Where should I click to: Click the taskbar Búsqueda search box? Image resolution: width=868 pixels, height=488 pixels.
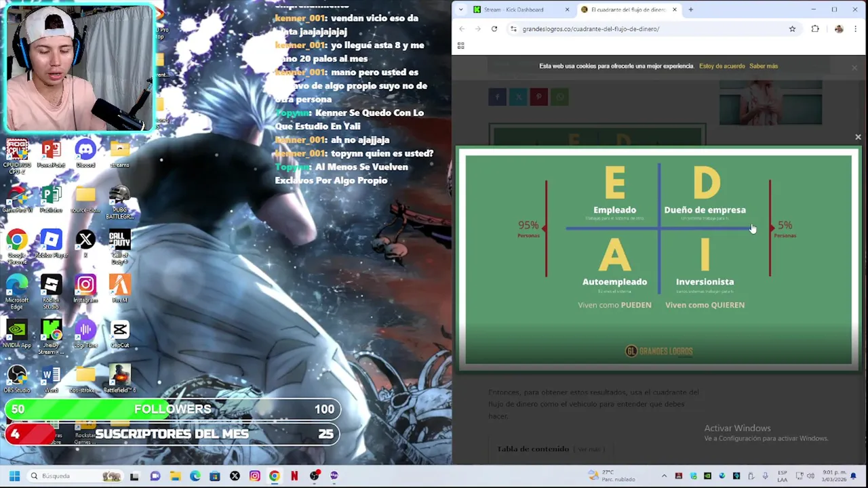(76, 476)
